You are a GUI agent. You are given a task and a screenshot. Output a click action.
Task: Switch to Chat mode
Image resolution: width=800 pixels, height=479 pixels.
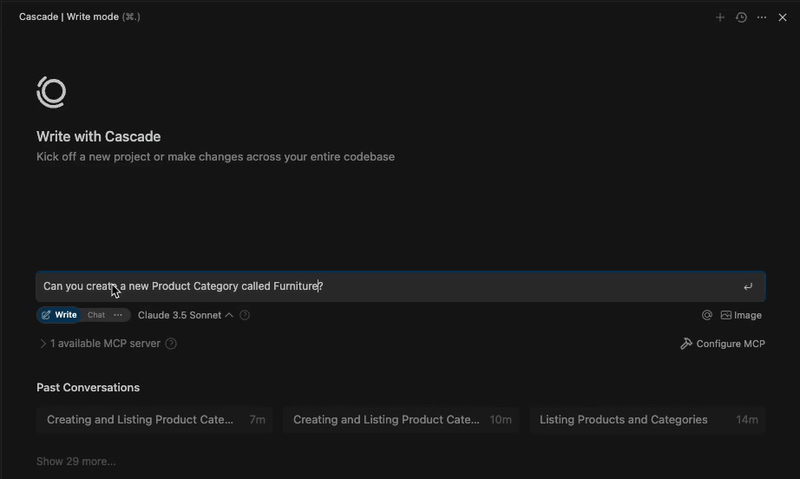coord(96,315)
